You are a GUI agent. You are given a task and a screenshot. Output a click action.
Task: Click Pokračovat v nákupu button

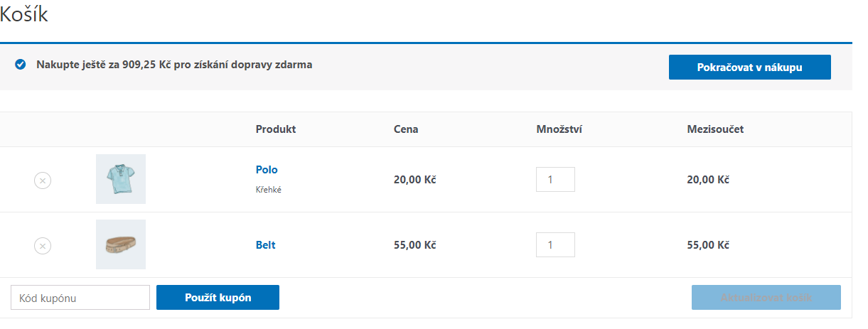[749, 68]
